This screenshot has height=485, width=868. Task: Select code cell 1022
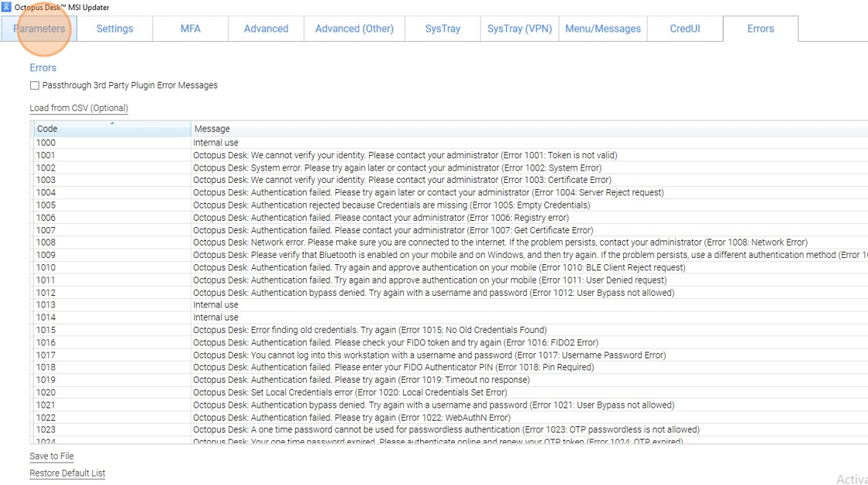[111, 418]
